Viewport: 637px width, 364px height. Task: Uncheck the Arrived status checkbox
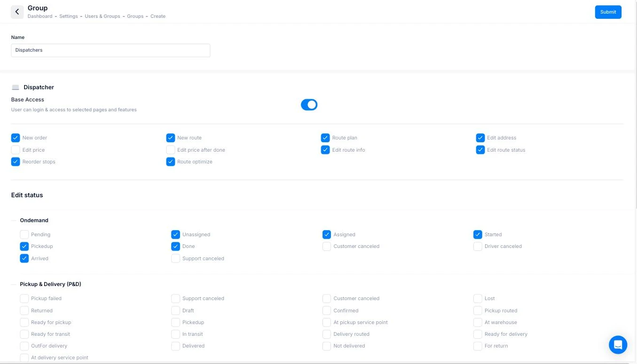pos(24,258)
